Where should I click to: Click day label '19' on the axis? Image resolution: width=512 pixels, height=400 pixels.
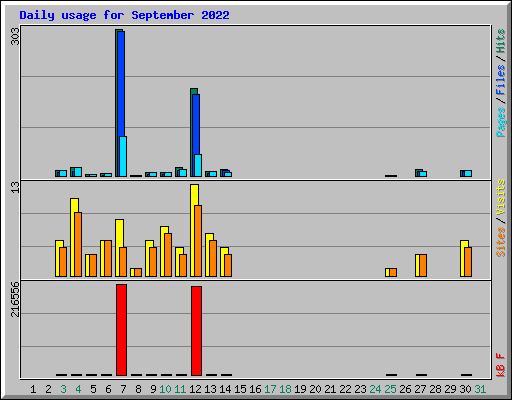coord(300,389)
